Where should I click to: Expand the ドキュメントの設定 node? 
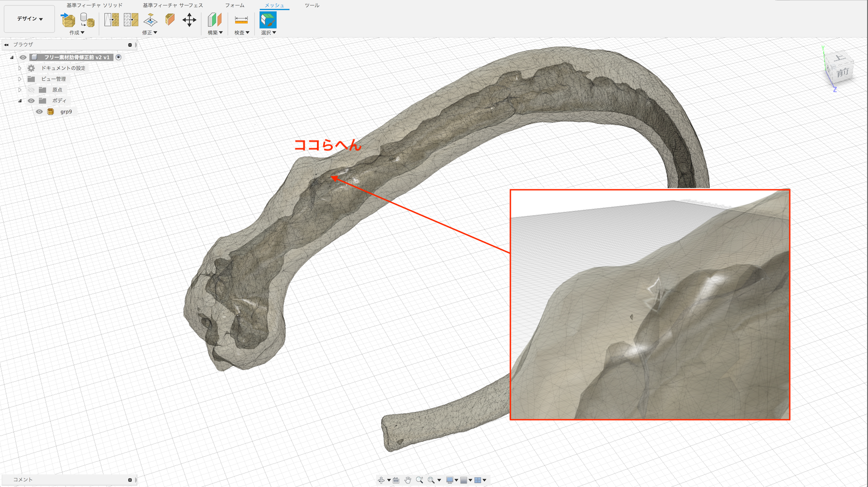click(20, 68)
